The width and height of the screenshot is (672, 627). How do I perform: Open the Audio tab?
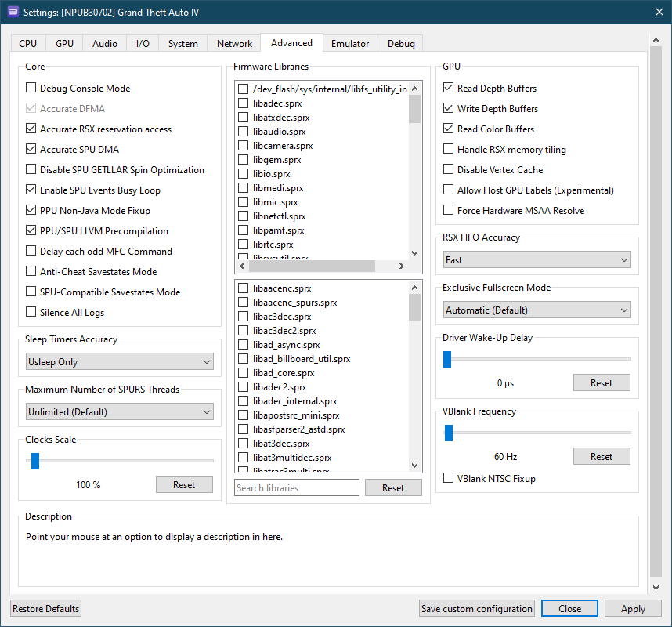click(x=105, y=44)
